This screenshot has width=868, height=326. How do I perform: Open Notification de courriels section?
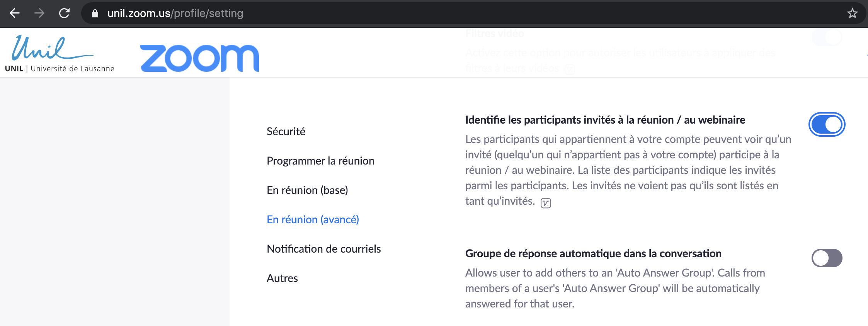click(323, 249)
